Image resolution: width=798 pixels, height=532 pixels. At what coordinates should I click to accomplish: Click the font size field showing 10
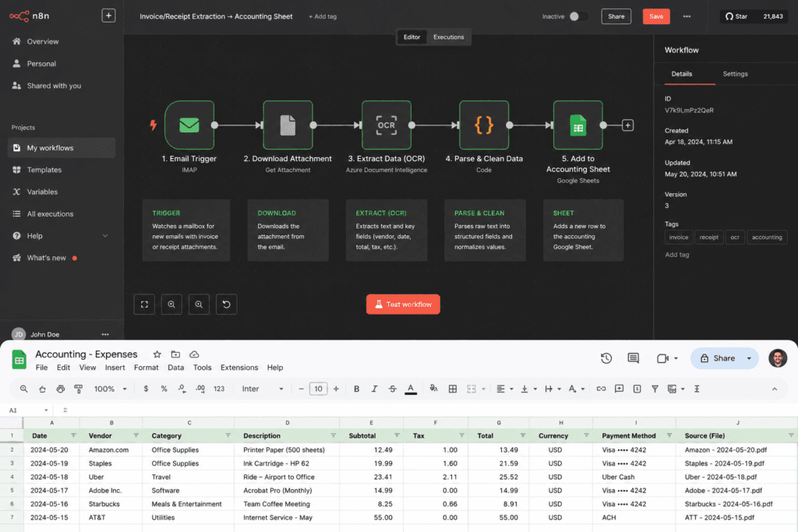[x=318, y=389]
